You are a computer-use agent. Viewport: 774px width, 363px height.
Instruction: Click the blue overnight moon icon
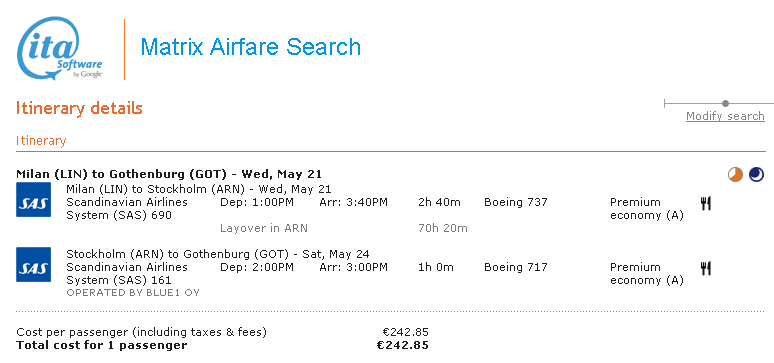[756, 174]
